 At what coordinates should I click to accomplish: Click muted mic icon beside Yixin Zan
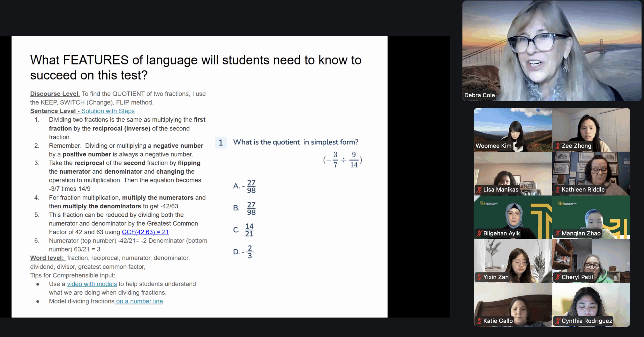pos(479,277)
